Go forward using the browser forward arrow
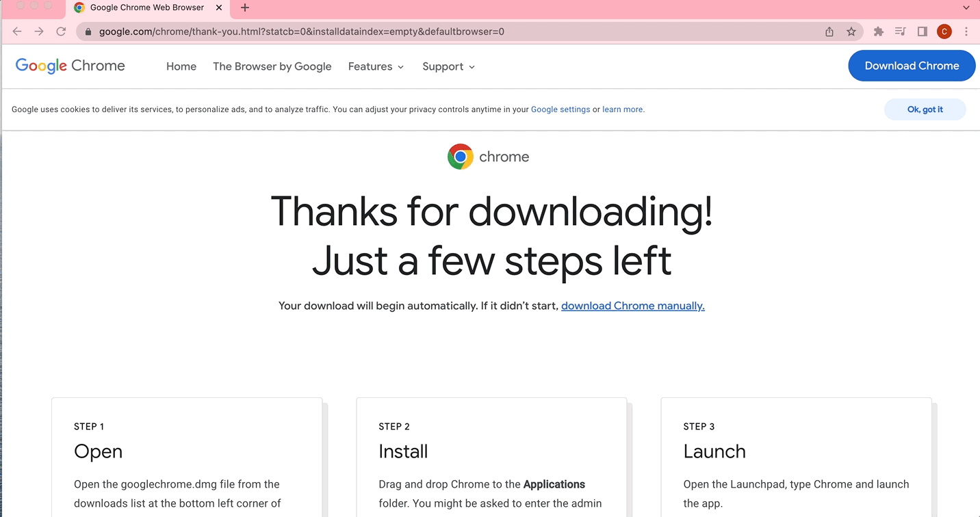 pos(39,31)
